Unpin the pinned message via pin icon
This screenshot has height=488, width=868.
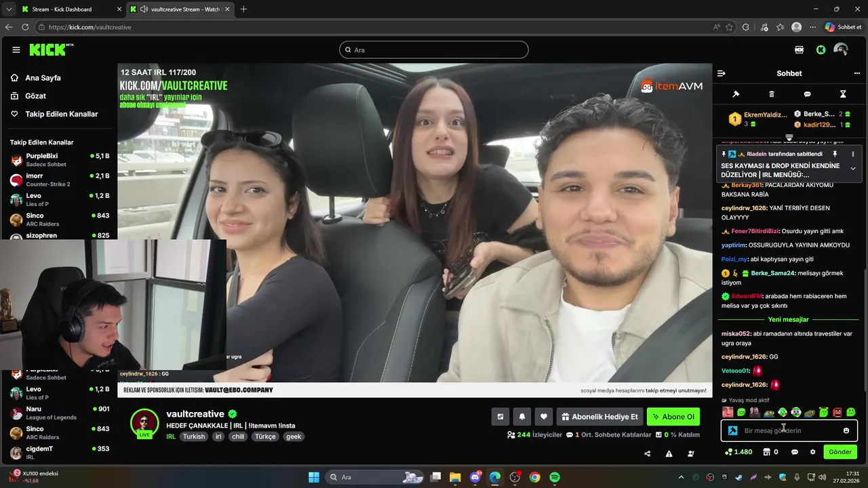click(x=835, y=155)
